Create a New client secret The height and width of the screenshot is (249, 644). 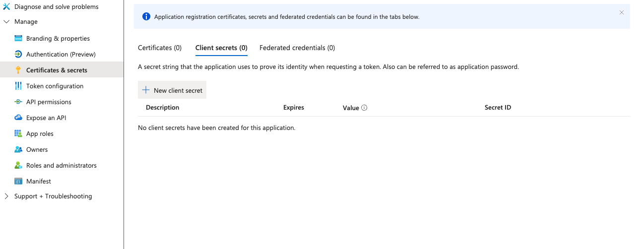coord(172,90)
